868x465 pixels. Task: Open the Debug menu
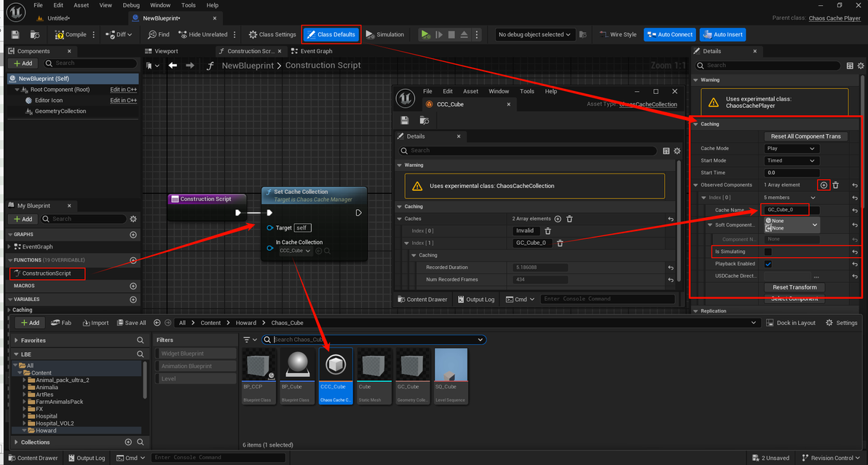click(x=131, y=5)
